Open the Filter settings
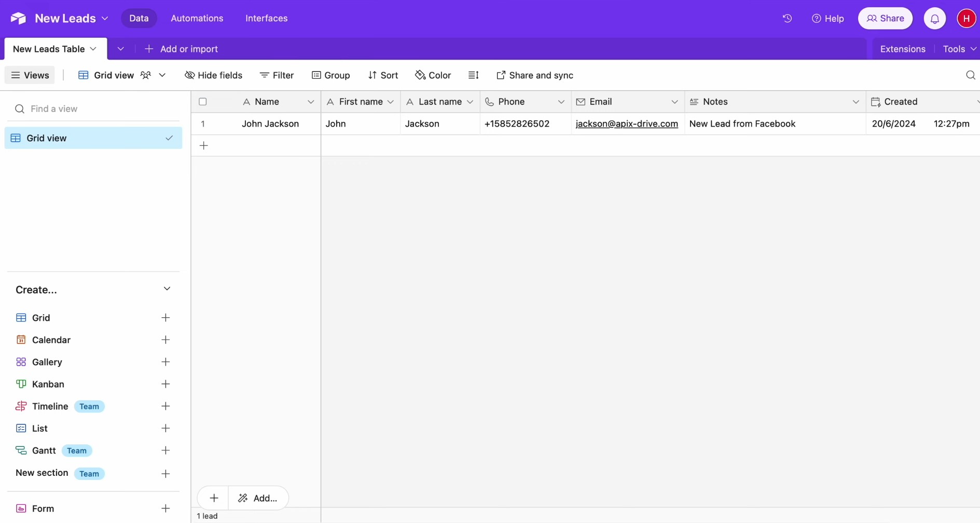This screenshot has width=980, height=523. (x=277, y=75)
